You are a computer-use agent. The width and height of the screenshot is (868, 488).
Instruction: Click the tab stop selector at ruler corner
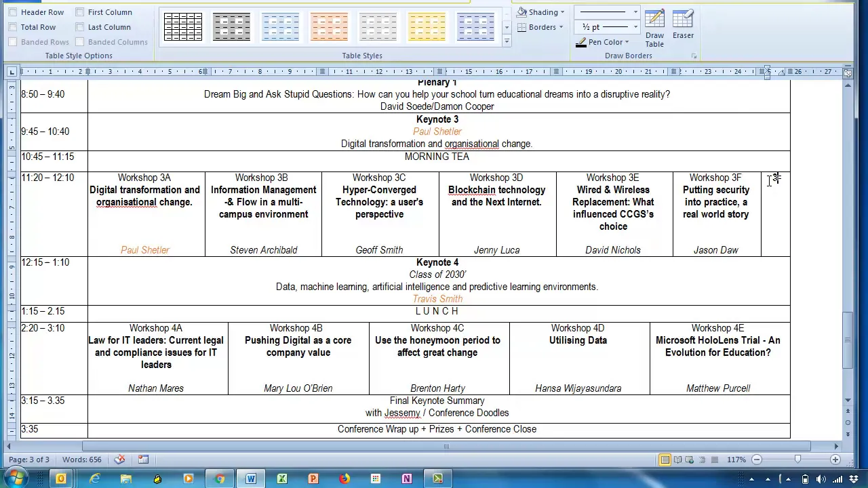[x=12, y=72]
